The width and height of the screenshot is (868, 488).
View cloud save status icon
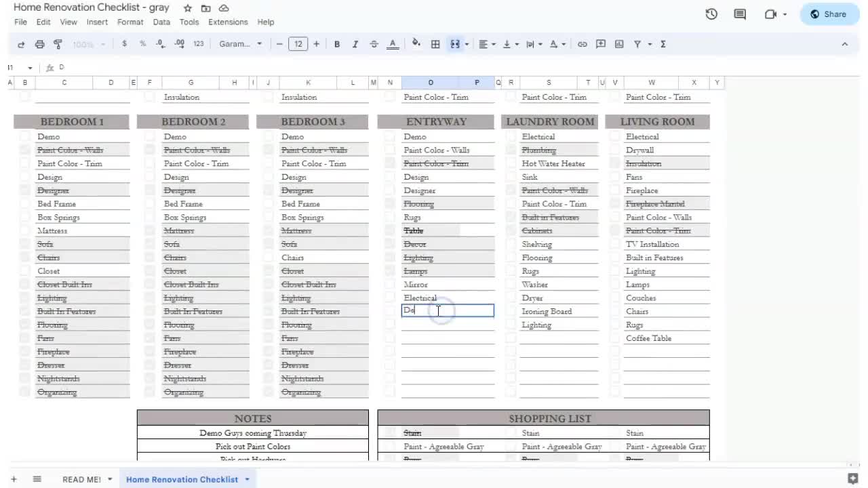pos(224,8)
